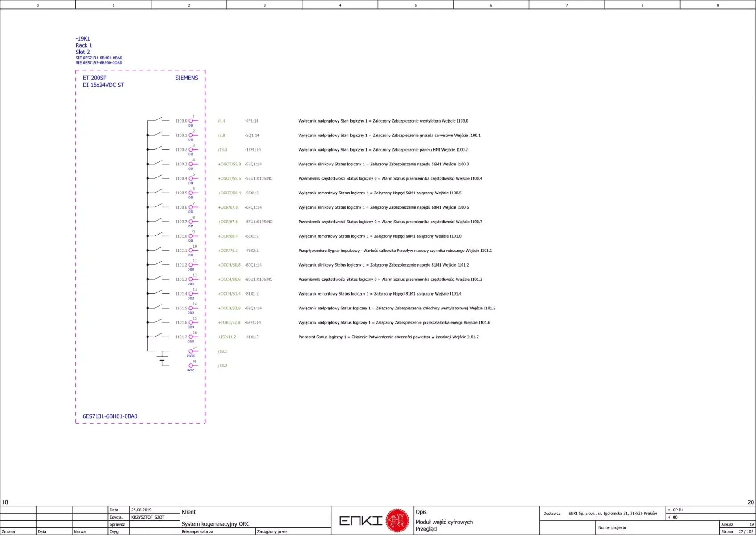Click the L+ 24VDC terminal circle
This screenshot has height=535, width=756.
191,351
